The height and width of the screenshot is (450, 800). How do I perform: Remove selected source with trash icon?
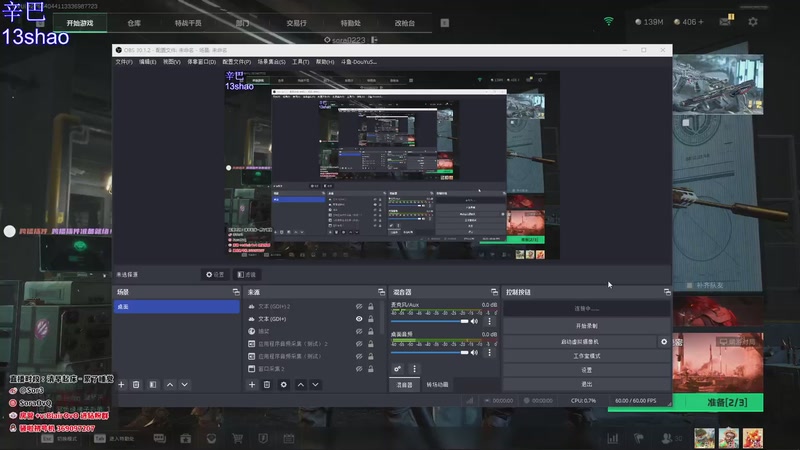pyautogui.click(x=267, y=385)
